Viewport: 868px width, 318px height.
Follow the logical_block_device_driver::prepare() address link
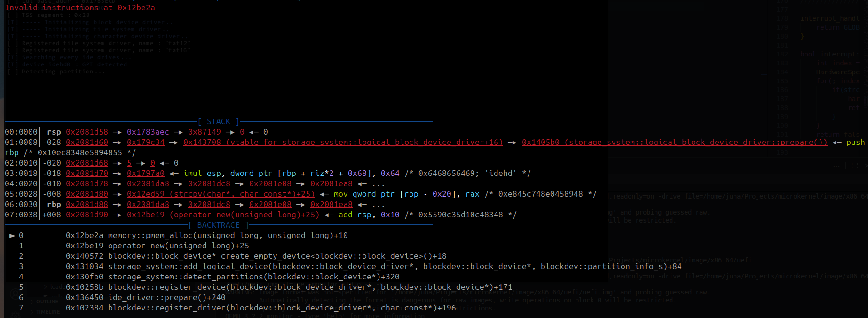pyautogui.click(x=674, y=143)
